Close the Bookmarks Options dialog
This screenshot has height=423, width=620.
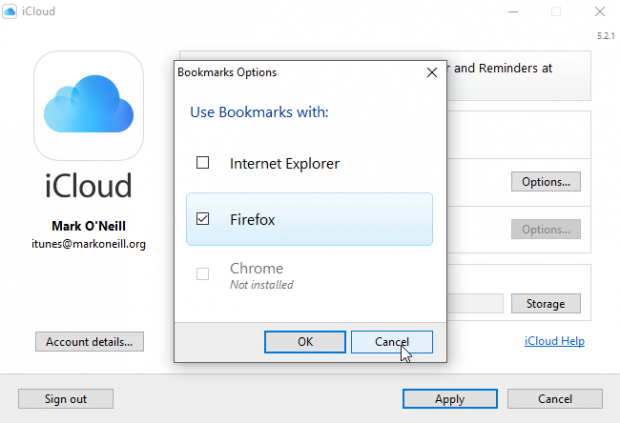pos(431,72)
